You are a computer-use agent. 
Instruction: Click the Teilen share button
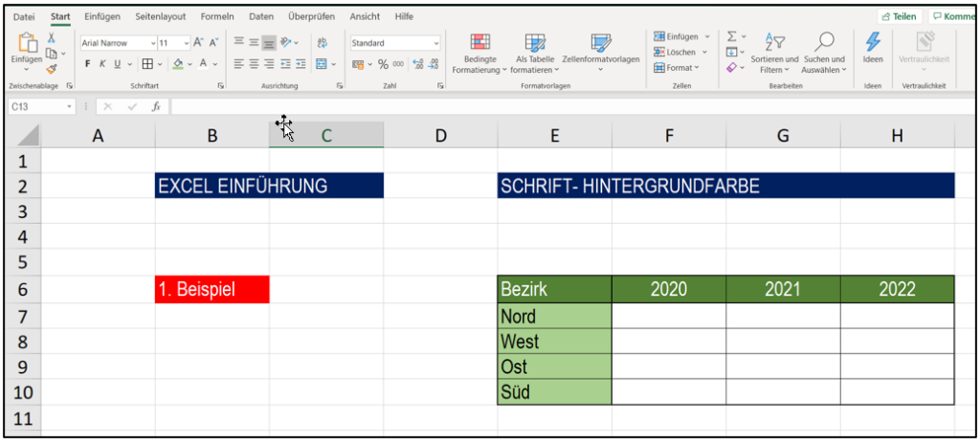coord(899,17)
